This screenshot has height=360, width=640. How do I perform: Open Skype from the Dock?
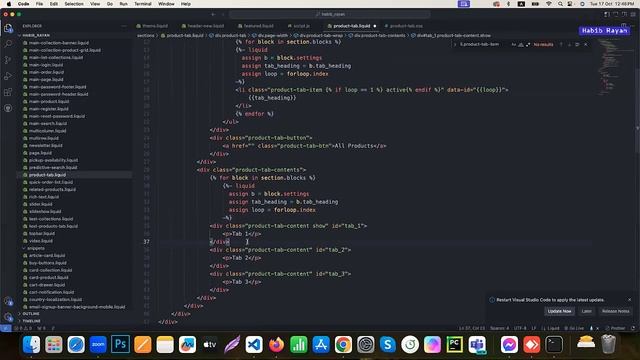click(388, 344)
